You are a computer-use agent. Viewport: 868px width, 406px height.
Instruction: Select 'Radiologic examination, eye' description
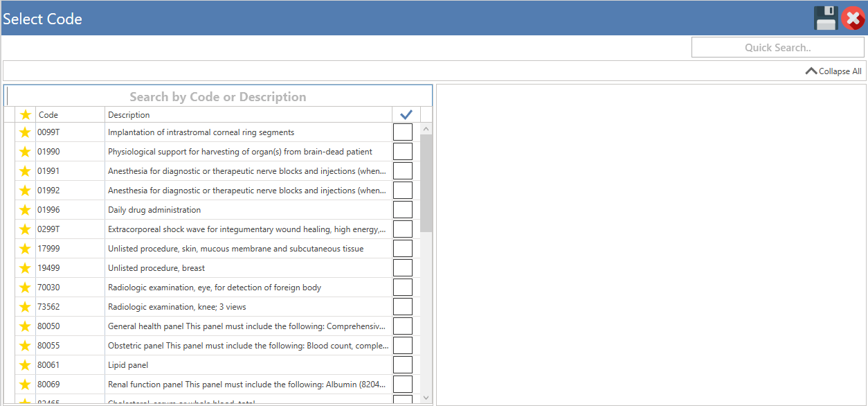click(215, 288)
